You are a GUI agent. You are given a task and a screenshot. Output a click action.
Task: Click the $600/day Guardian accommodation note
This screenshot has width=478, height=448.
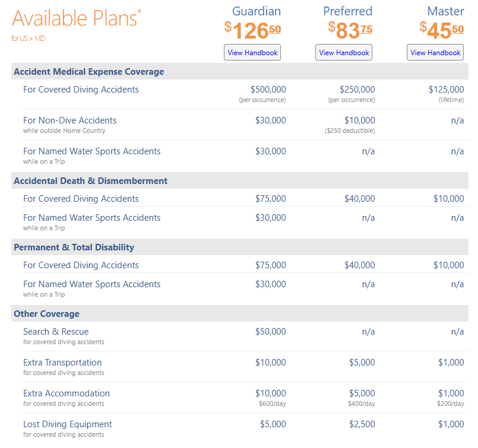(x=272, y=403)
